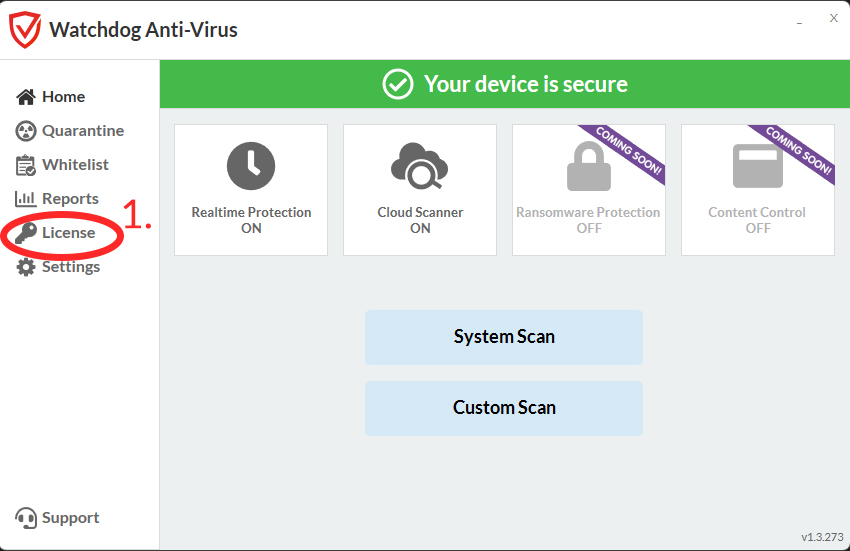Click the Ransomware card's Coming Soon ribbon
Screen dimensions: 850x551
[x=627, y=151]
